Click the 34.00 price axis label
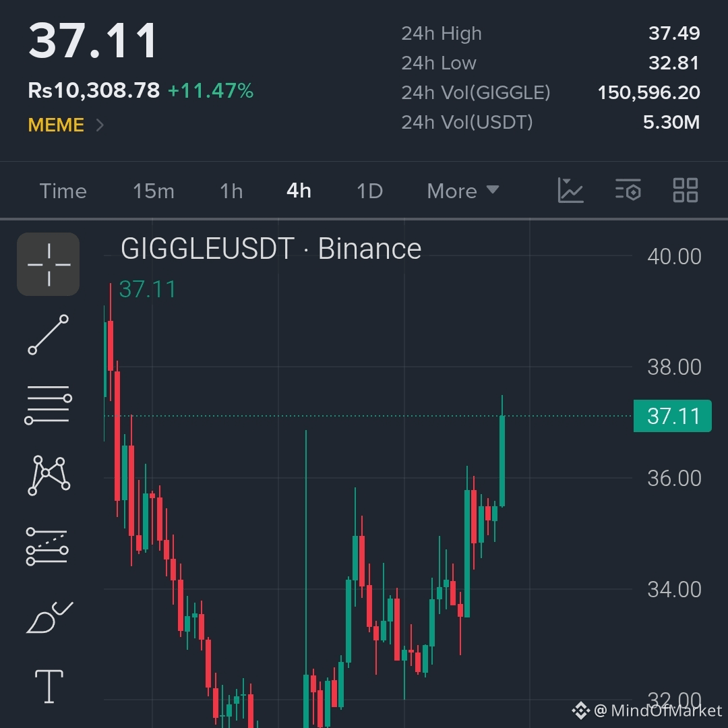 [674, 590]
